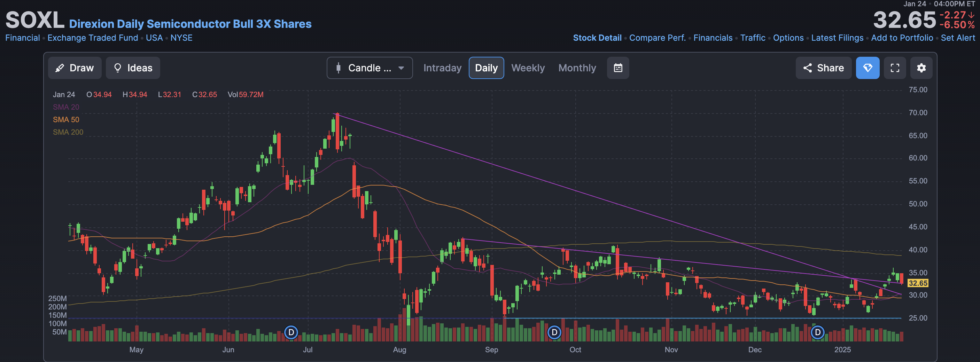Click the candle icon in chart type selector
Screen dimensions: 980x362
pyautogui.click(x=338, y=68)
